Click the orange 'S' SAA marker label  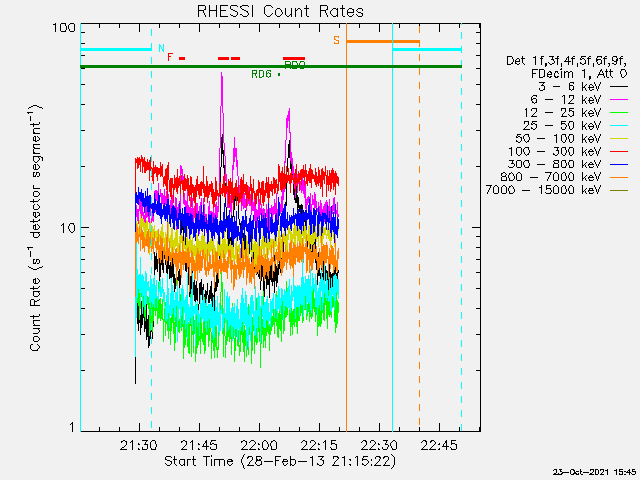336,40
